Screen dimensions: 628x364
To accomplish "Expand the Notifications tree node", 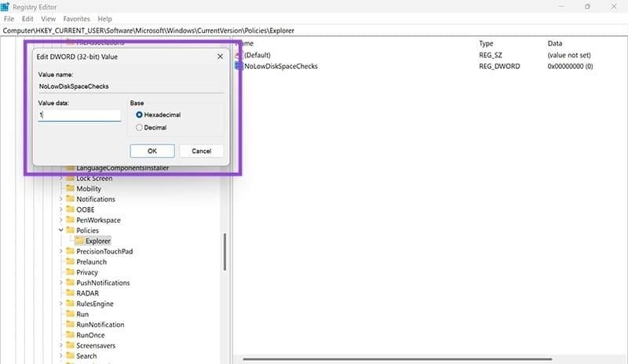I will pos(60,199).
